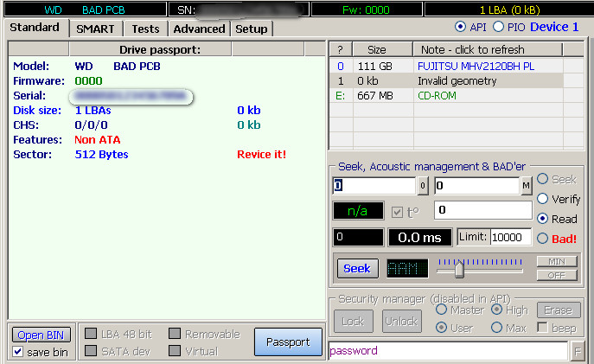Select the FUJITSU MHV2120BH PL drive row
The image size is (594, 364).
coord(457,67)
